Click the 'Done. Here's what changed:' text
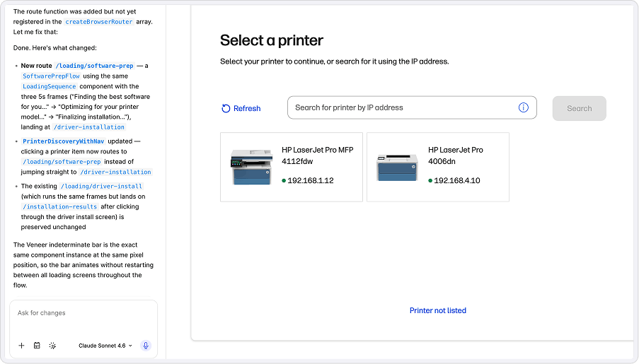The image size is (639, 364). click(x=55, y=47)
